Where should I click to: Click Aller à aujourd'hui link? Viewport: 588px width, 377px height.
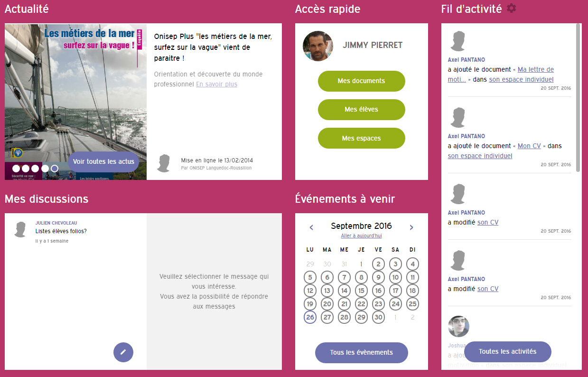361,236
